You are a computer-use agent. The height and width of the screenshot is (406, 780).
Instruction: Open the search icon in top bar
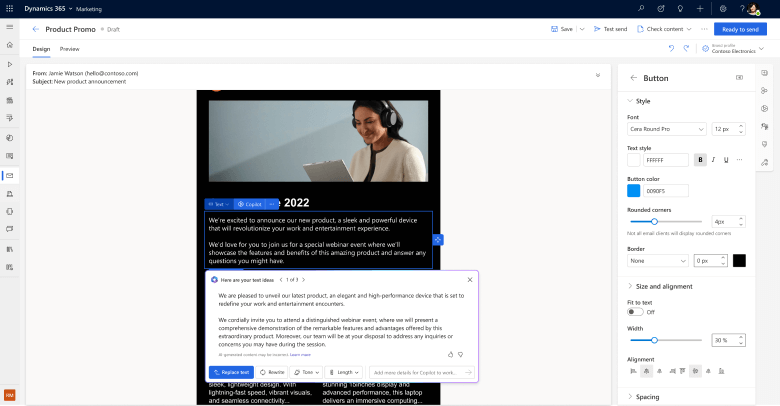tap(640, 8)
